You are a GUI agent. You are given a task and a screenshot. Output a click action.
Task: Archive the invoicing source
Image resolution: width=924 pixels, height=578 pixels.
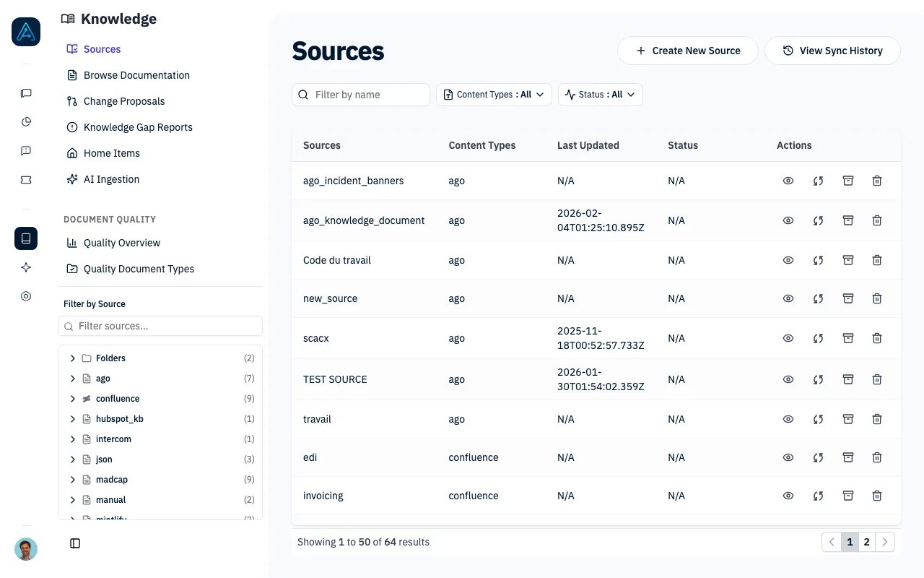(x=848, y=496)
